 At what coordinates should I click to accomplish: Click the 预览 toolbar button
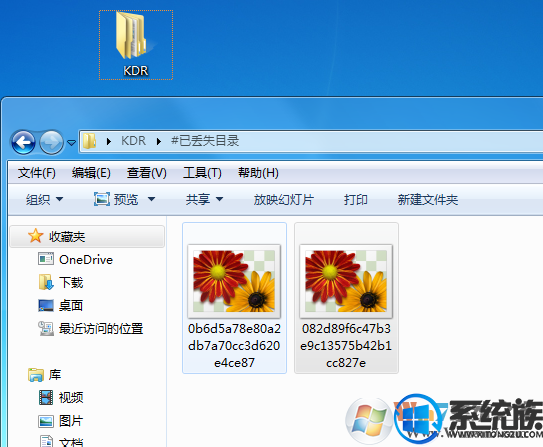point(116,199)
